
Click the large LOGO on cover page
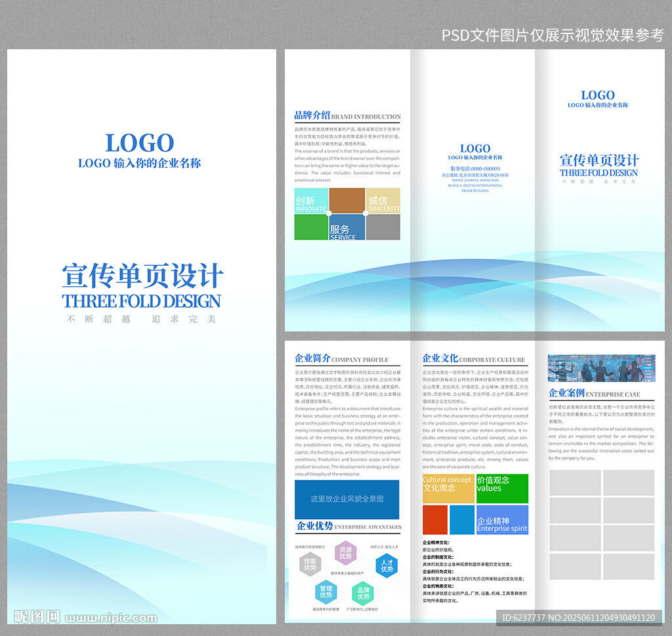pyautogui.click(x=140, y=142)
